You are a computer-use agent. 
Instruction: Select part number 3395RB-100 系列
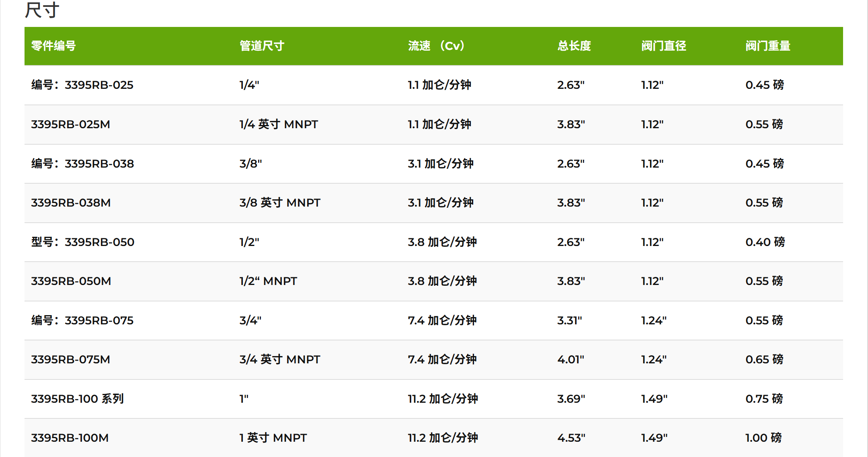point(77,399)
